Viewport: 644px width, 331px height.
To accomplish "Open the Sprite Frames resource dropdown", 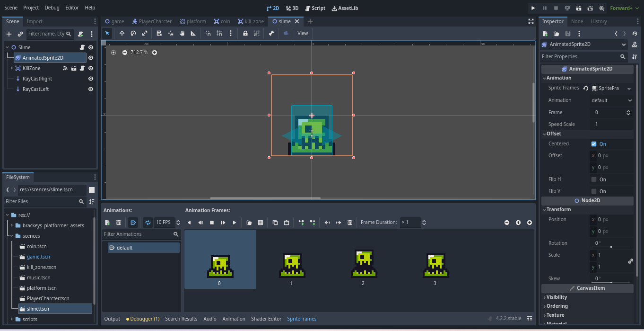I will pos(629,89).
